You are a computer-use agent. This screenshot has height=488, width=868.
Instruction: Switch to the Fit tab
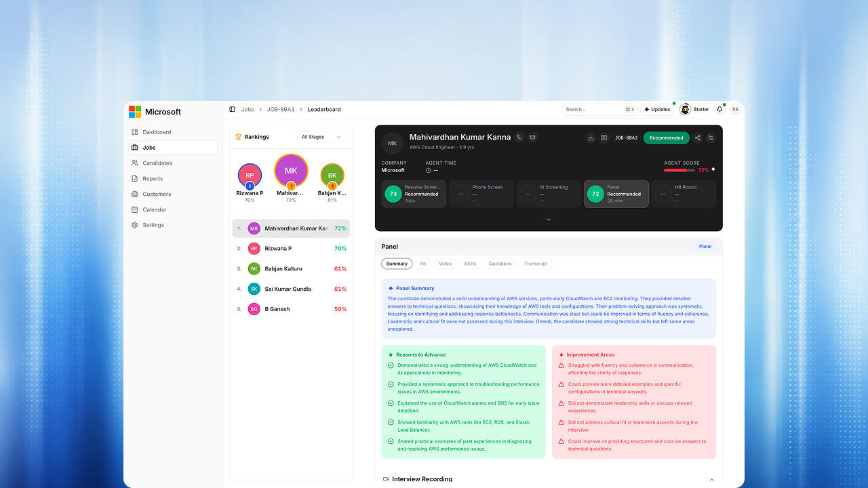point(423,264)
